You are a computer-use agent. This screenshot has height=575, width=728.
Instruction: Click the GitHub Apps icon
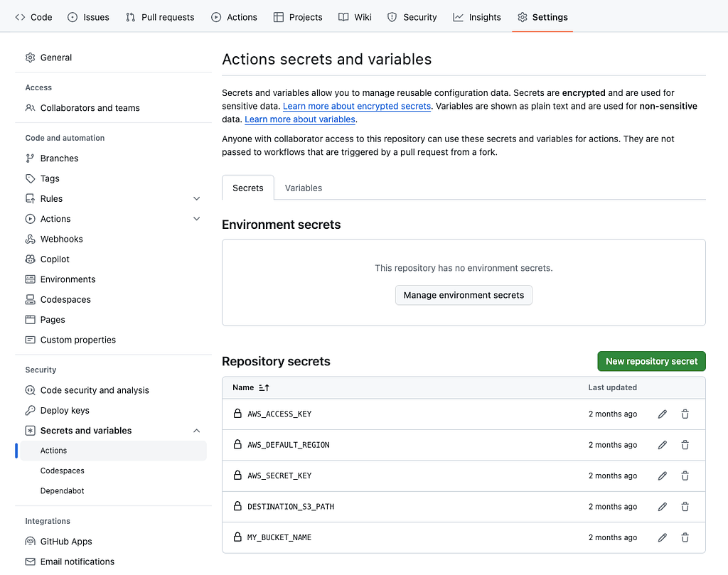(30, 542)
